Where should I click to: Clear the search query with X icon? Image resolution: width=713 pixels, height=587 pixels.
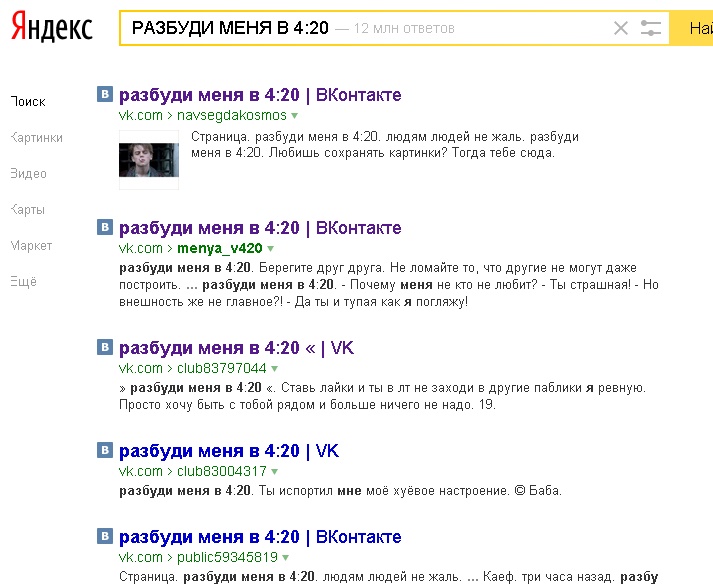621,28
